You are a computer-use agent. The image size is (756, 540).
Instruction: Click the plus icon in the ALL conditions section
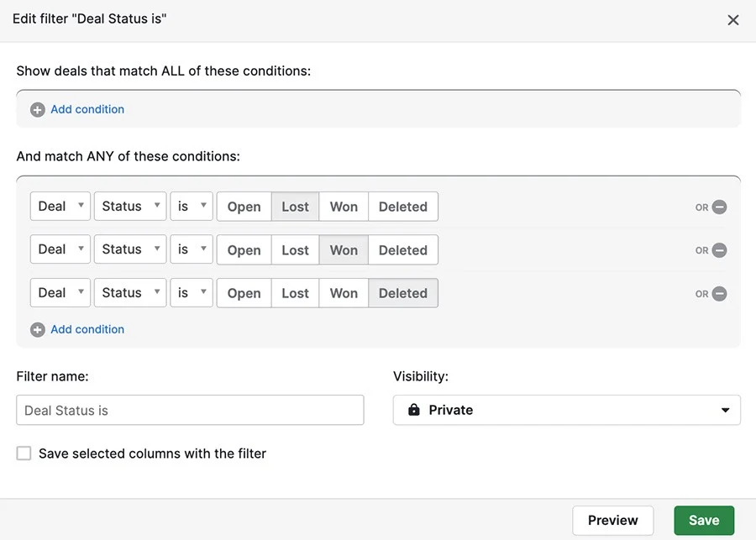pyautogui.click(x=38, y=109)
